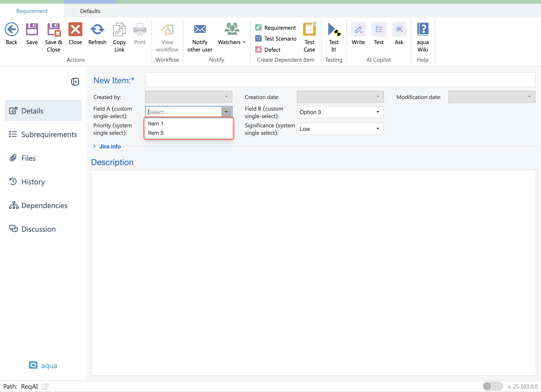Open AI Copilot Write tool

click(x=358, y=29)
